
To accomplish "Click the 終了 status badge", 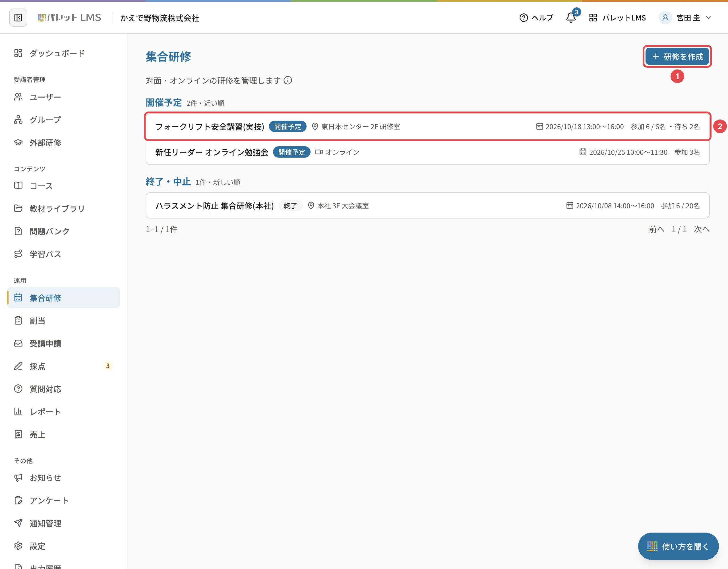I will coord(290,206).
